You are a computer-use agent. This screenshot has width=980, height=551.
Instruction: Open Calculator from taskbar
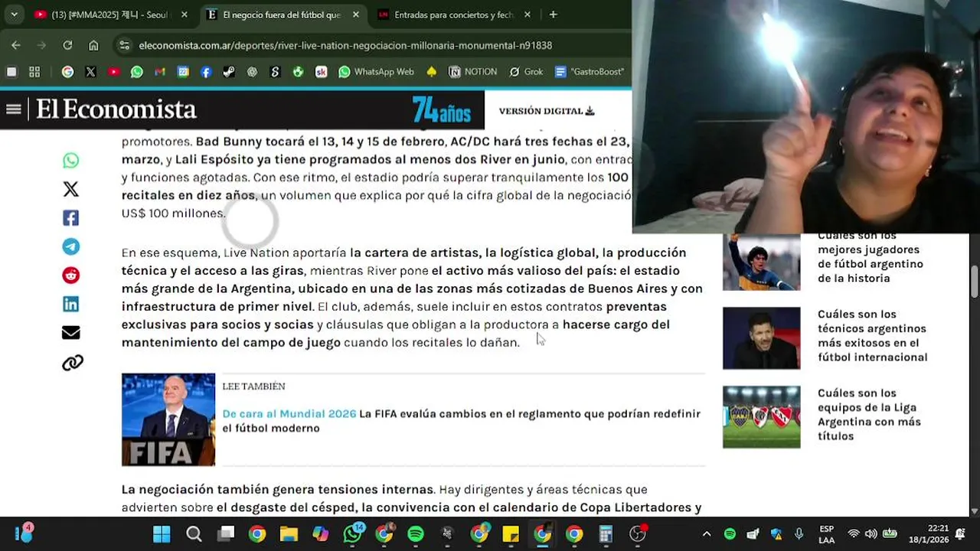click(x=606, y=534)
